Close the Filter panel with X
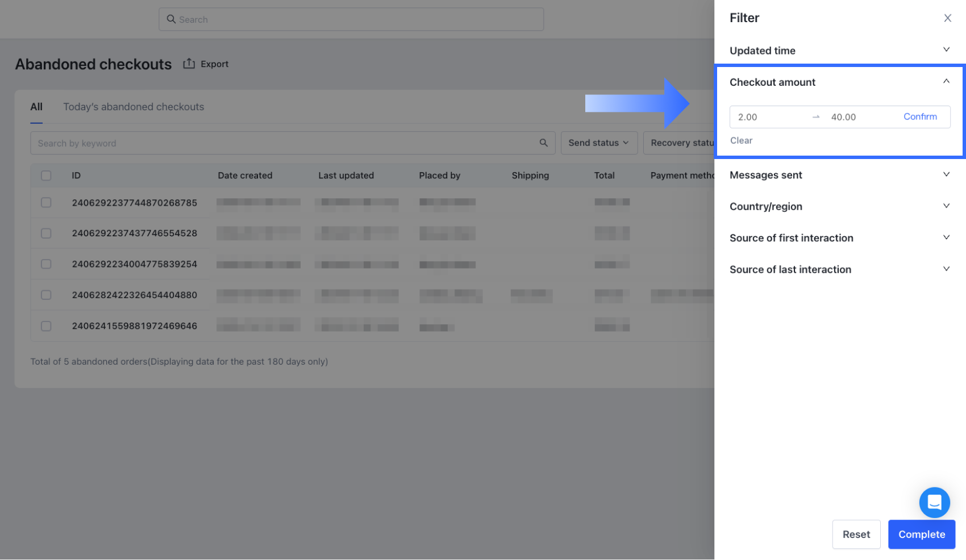 coord(947,18)
